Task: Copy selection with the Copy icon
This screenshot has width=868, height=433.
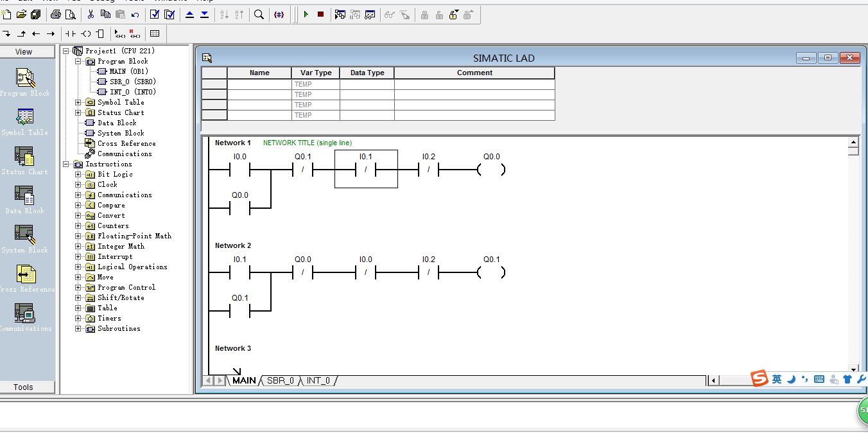Action: point(105,14)
